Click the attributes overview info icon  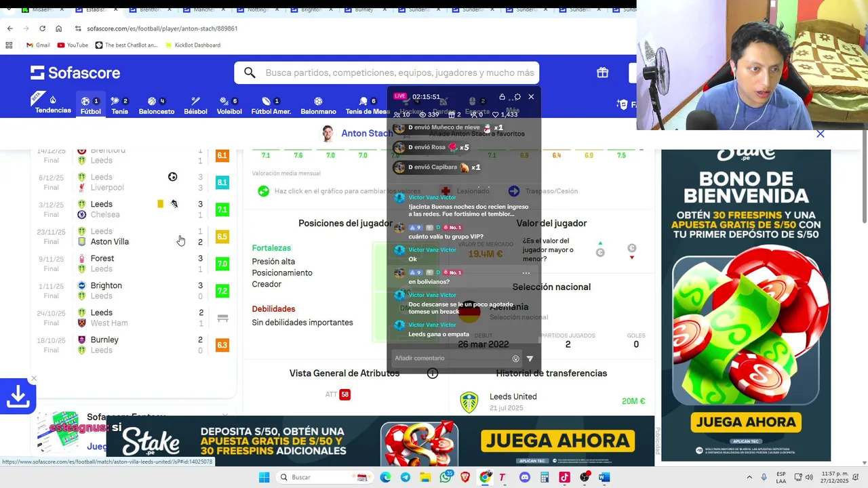(x=433, y=373)
